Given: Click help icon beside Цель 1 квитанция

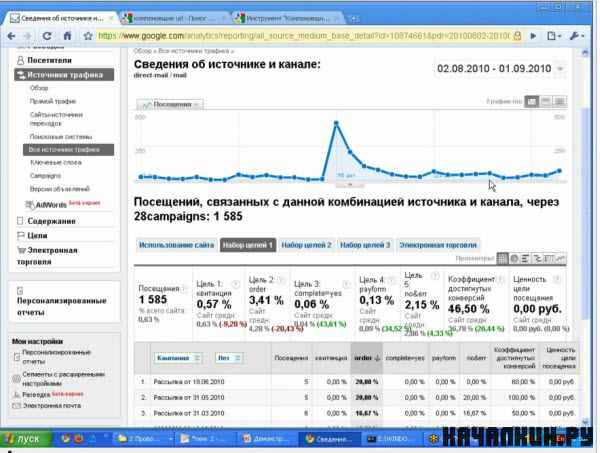Looking at the screenshot, I should (x=236, y=284).
